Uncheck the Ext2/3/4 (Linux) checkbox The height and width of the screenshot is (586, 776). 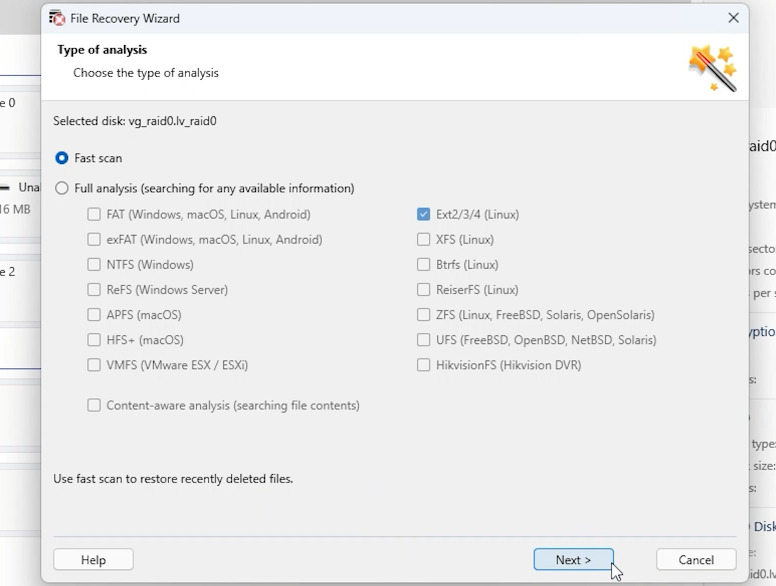pos(424,214)
